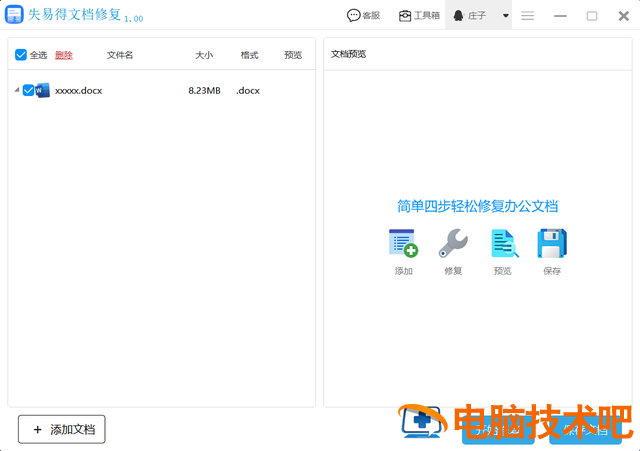Click the 庄子 user account avatar
This screenshot has height=451, width=640.
coord(459,16)
